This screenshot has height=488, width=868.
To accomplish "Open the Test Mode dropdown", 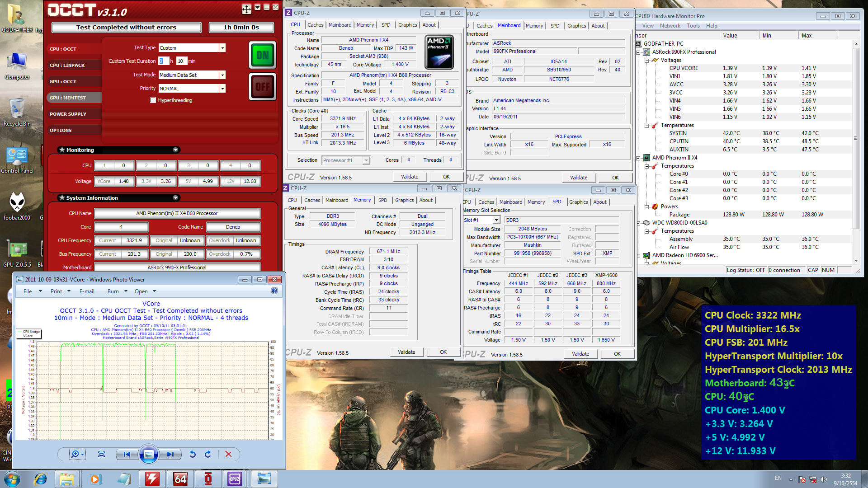I will coord(222,75).
